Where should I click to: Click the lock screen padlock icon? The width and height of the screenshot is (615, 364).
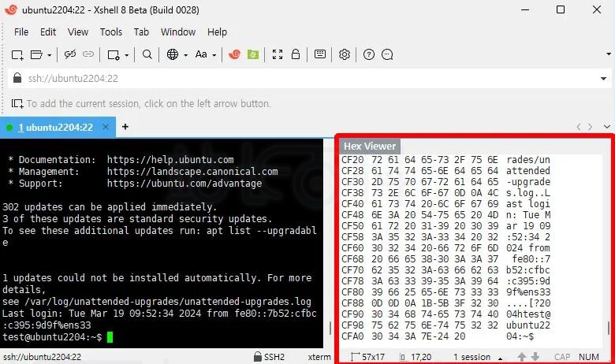pos(296,54)
